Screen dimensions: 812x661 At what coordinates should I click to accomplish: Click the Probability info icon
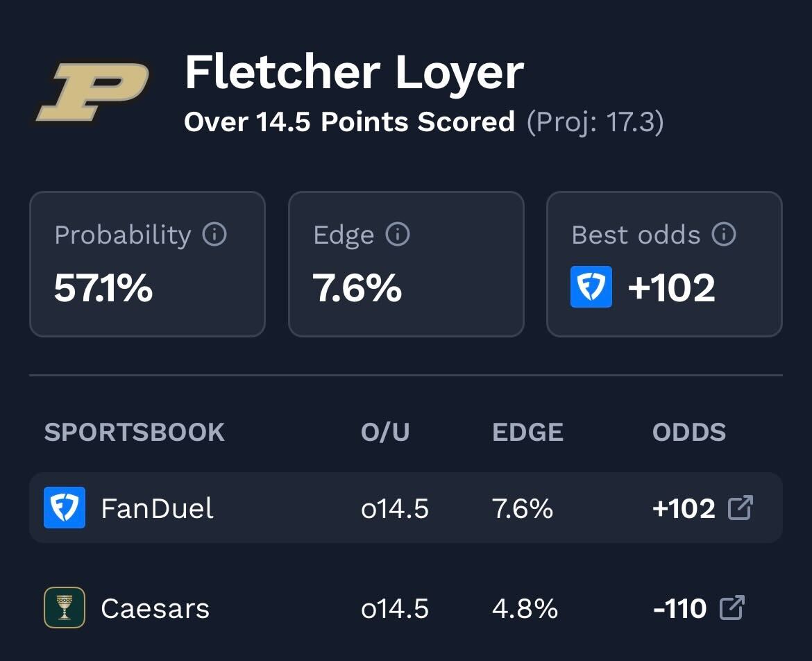point(214,235)
